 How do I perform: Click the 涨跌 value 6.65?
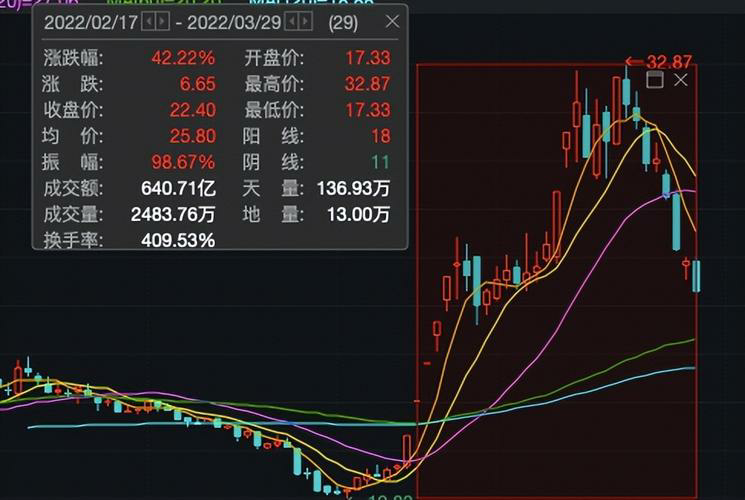(x=198, y=84)
